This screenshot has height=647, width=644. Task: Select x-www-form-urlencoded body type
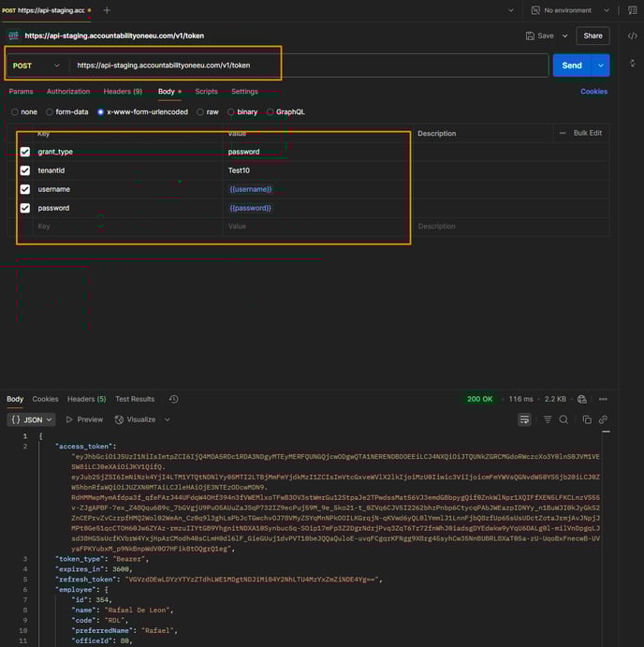(101, 111)
